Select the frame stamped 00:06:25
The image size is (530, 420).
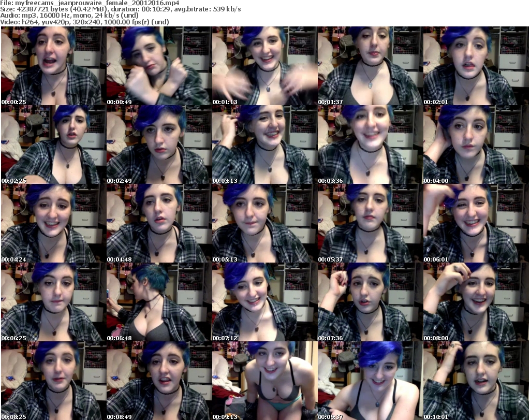tap(53, 302)
